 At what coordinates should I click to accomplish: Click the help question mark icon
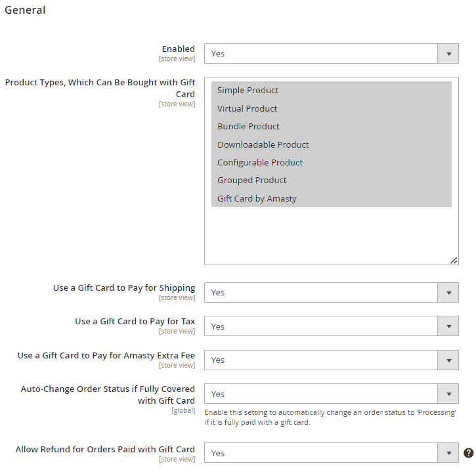click(x=468, y=453)
